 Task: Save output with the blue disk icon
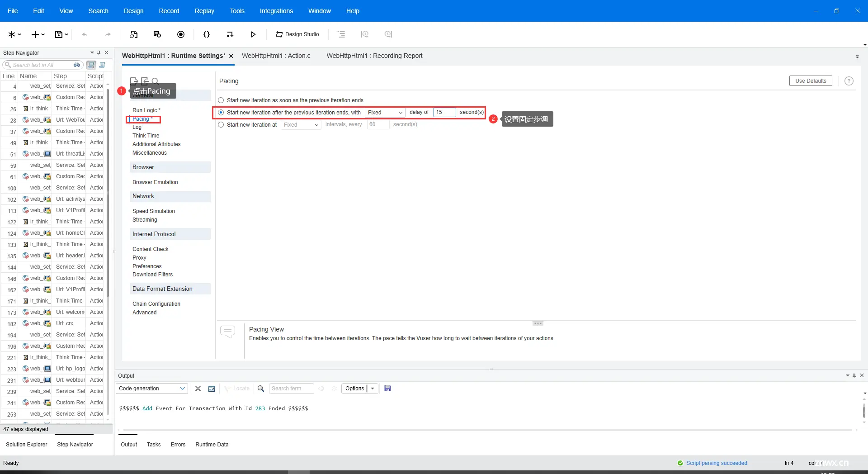pyautogui.click(x=387, y=389)
